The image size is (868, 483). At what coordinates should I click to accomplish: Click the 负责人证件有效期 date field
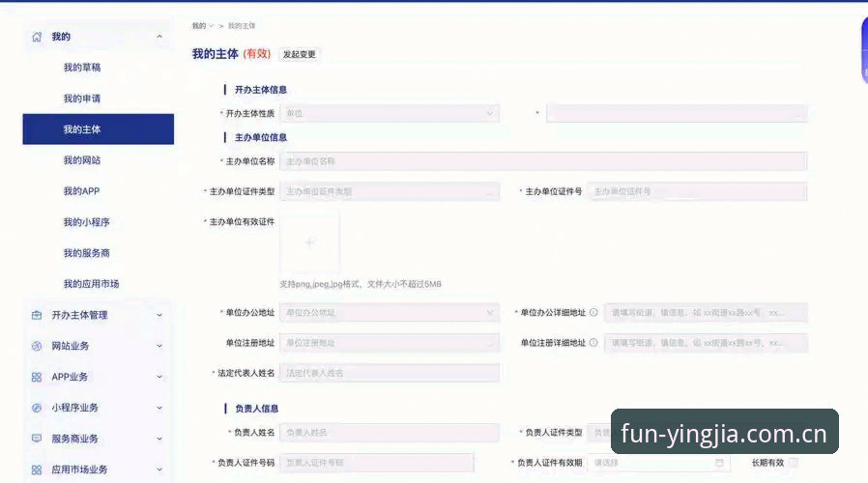coord(658,463)
